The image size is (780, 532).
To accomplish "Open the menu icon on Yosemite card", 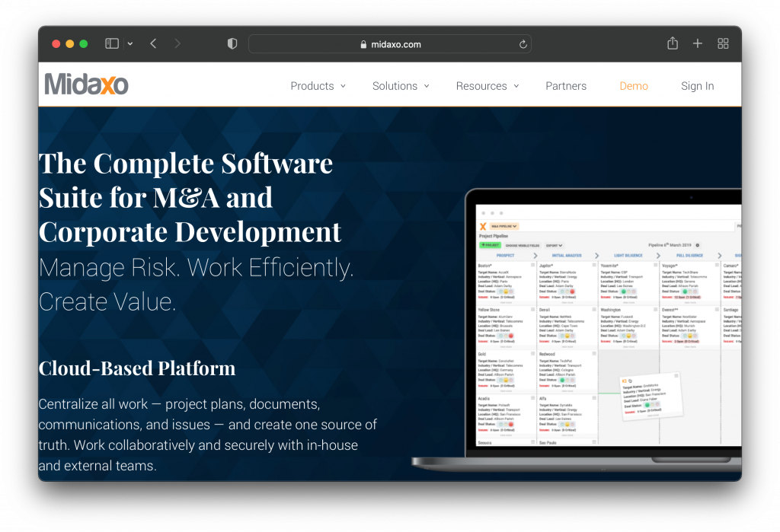I will click(656, 265).
